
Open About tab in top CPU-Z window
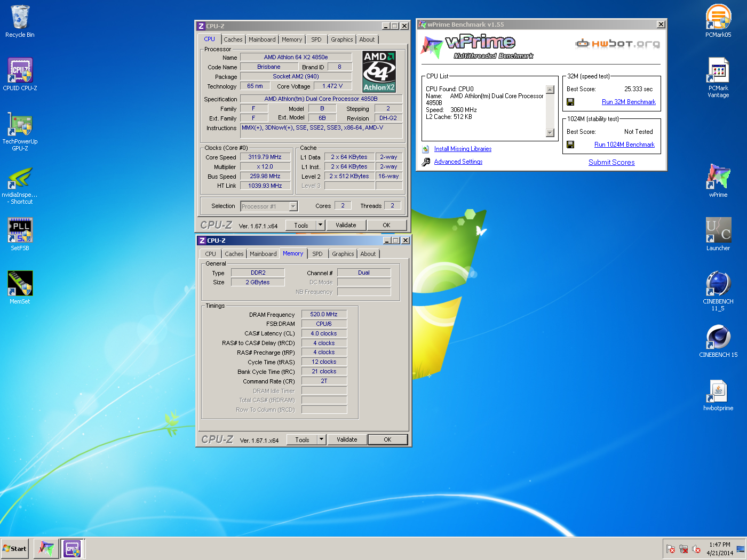[367, 39]
